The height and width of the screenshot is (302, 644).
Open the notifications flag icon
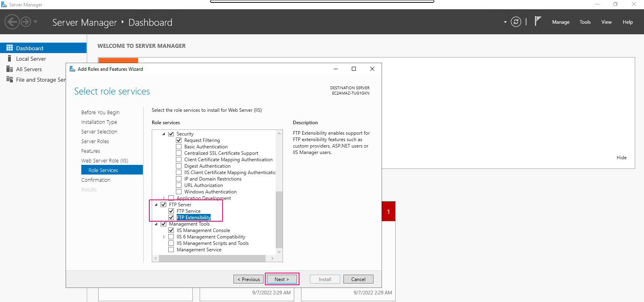538,21
